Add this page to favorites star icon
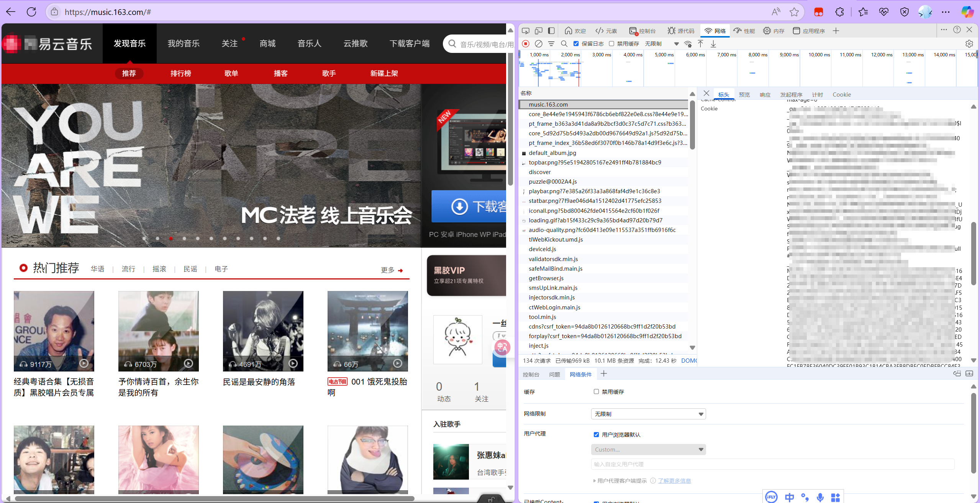The image size is (980, 503). tap(794, 12)
